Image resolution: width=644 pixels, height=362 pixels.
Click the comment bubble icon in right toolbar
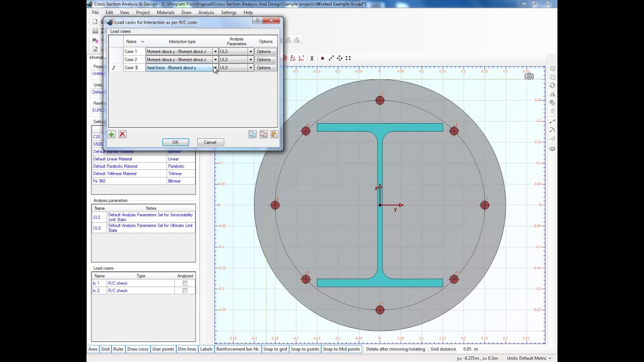[x=552, y=149]
